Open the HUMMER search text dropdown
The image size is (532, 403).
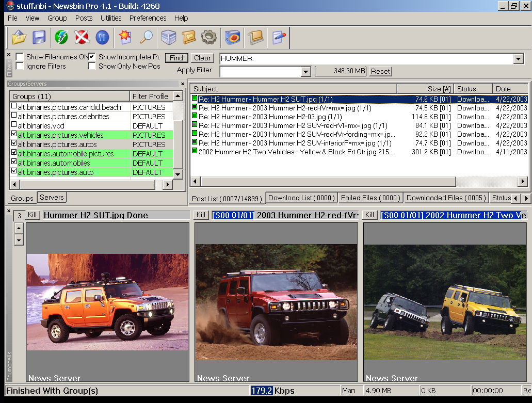click(519, 59)
